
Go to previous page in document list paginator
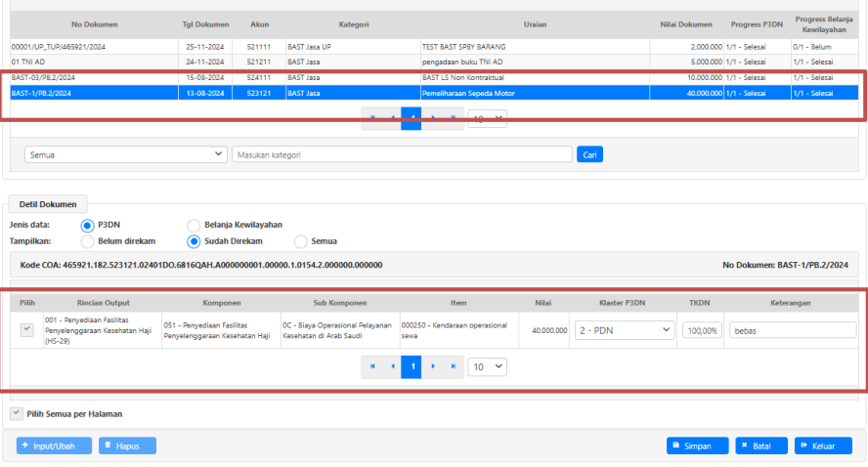pyautogui.click(x=392, y=118)
